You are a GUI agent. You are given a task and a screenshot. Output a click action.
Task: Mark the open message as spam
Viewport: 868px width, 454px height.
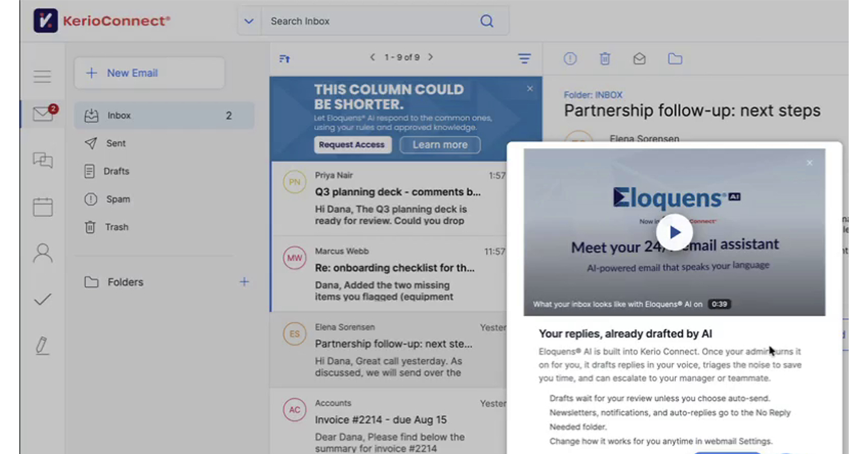pyautogui.click(x=570, y=58)
